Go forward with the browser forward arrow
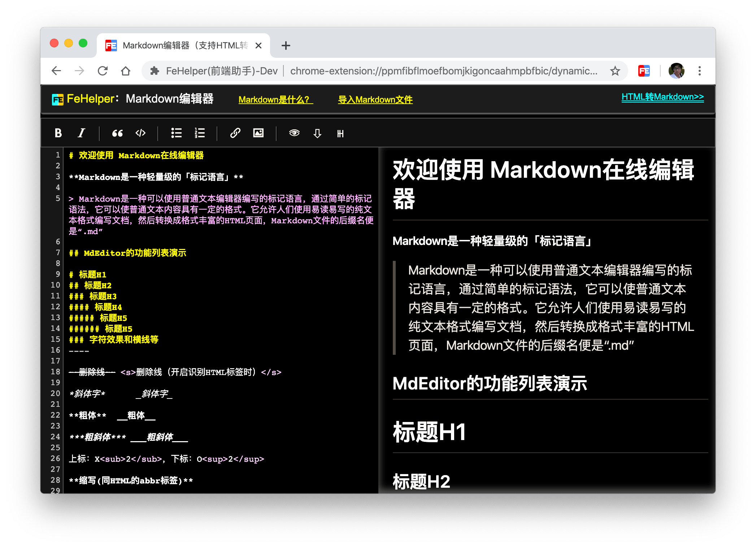Viewport: 756px width, 547px height. (x=79, y=71)
